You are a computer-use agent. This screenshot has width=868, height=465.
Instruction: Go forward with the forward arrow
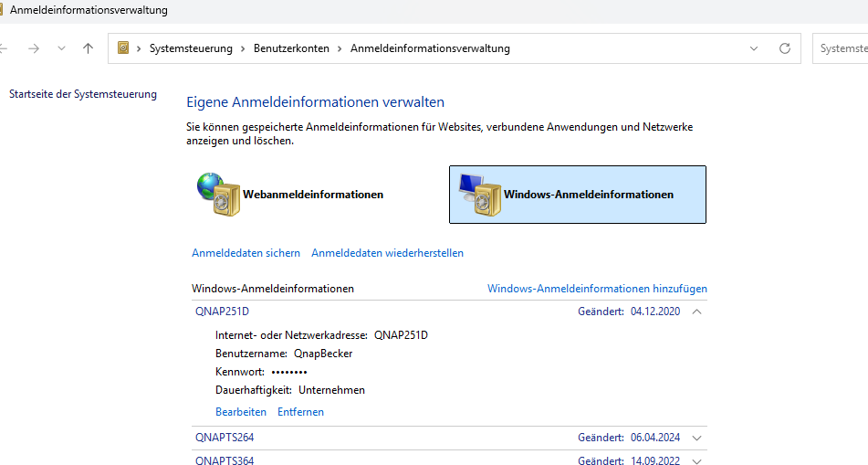point(34,48)
